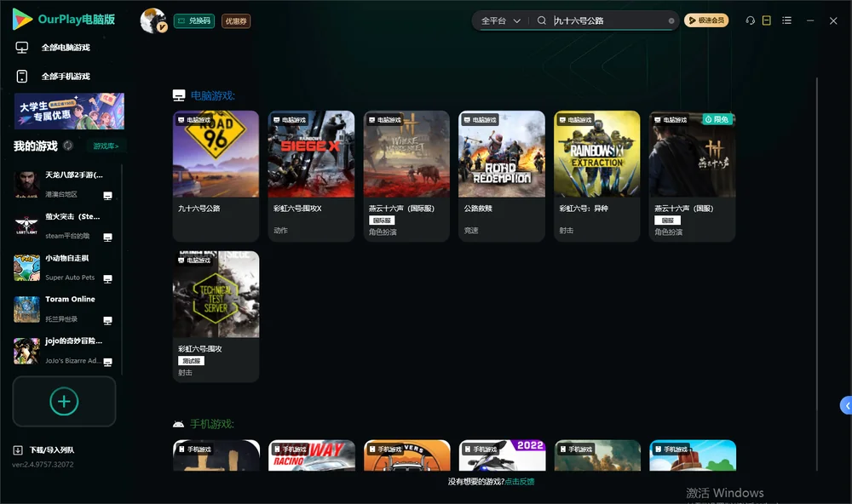Refresh the 我的游戏 list icon
This screenshot has height=504, width=852.
coord(68,146)
